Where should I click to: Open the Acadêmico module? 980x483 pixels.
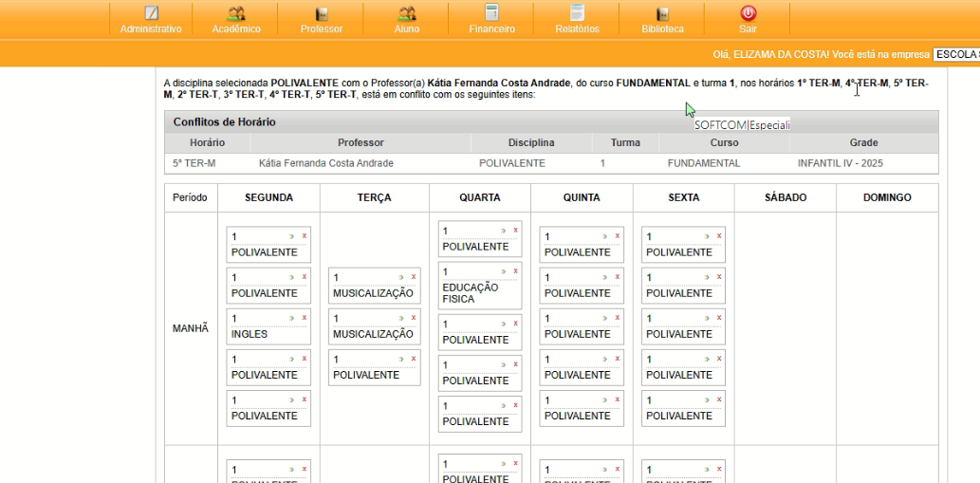click(236, 20)
